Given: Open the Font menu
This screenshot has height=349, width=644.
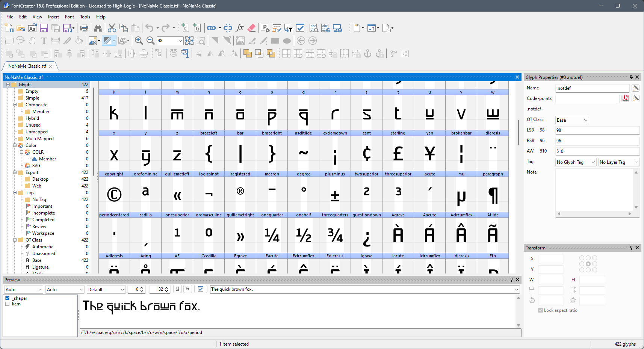Looking at the screenshot, I should tap(70, 17).
